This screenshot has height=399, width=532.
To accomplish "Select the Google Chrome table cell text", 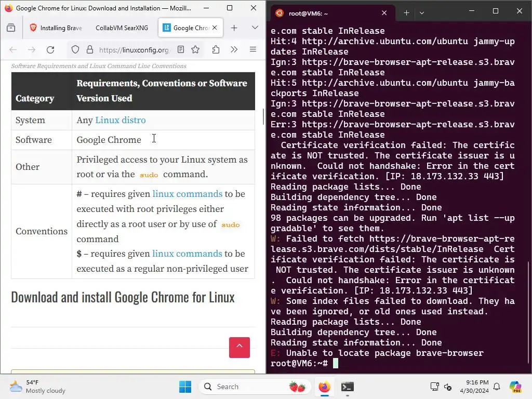I will click(x=109, y=140).
